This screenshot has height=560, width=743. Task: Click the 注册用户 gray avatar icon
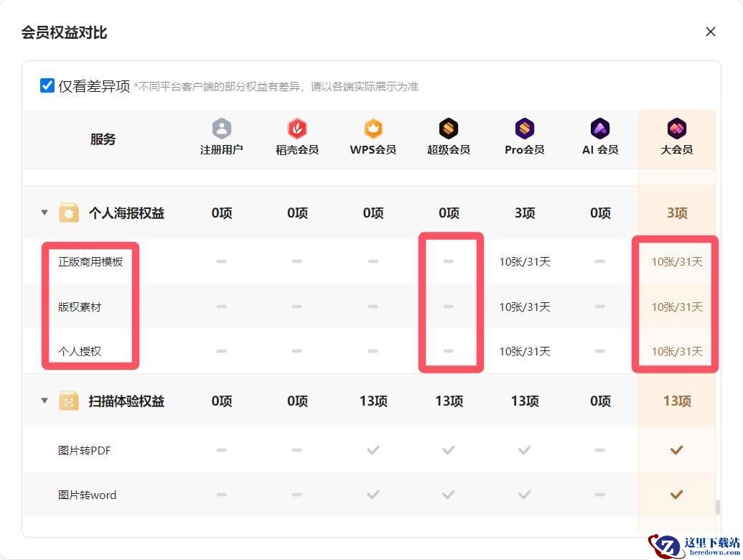tap(221, 129)
